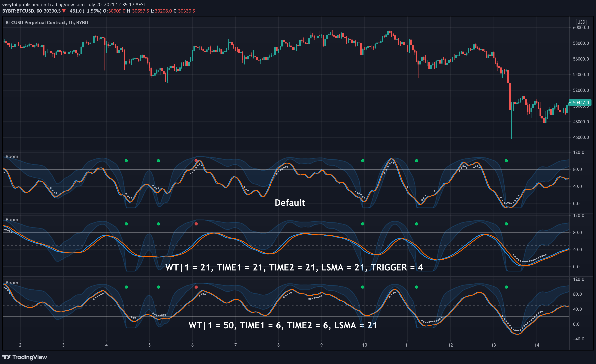The image size is (596, 364).
Task: Click the WT|1 = 21, TIME1 = 21 annotation
Action: pos(294,267)
